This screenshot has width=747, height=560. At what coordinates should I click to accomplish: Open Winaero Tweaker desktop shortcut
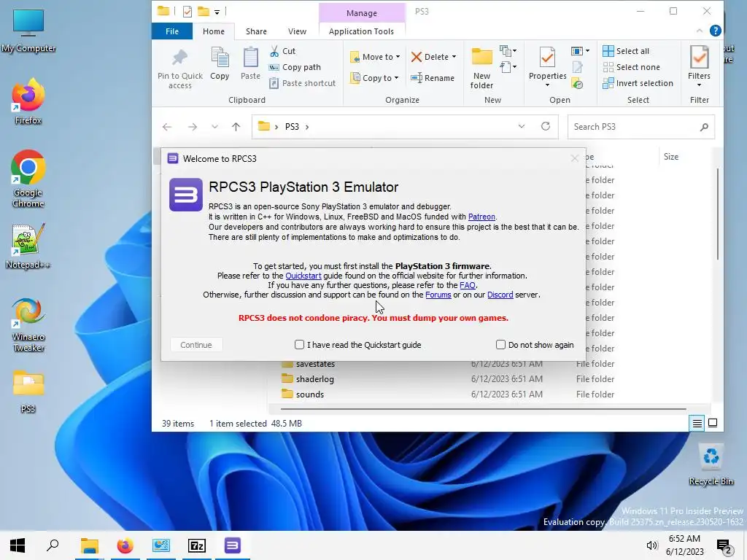pos(28,324)
